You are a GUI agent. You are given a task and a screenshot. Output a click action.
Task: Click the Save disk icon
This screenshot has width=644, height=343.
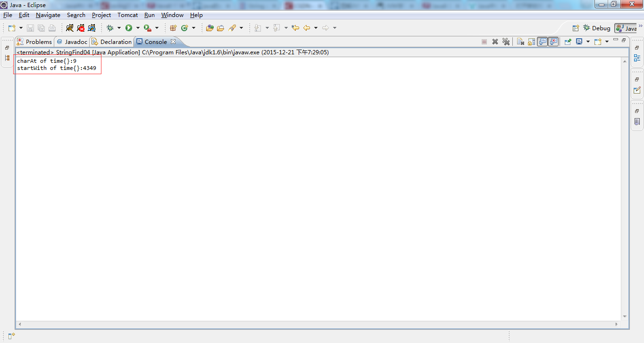tap(30, 28)
